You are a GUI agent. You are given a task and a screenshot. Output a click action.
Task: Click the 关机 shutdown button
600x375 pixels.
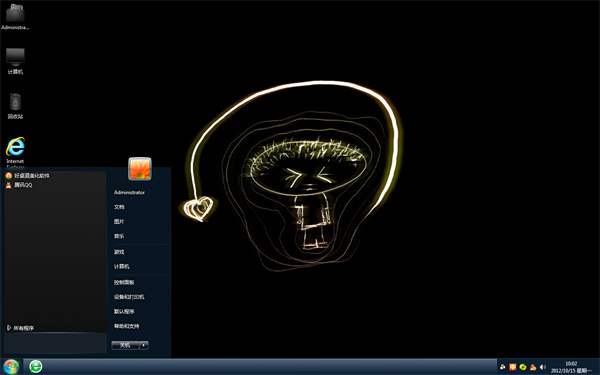tap(125, 345)
